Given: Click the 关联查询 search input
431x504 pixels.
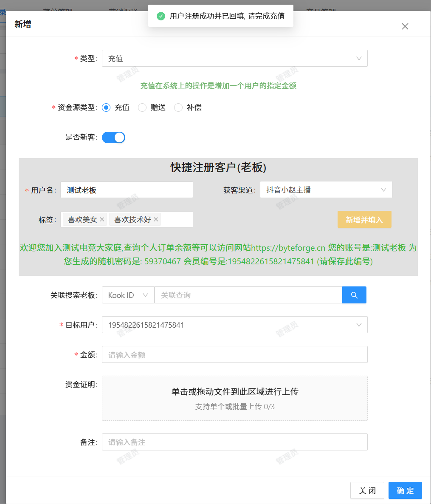Looking at the screenshot, I should tap(248, 295).
